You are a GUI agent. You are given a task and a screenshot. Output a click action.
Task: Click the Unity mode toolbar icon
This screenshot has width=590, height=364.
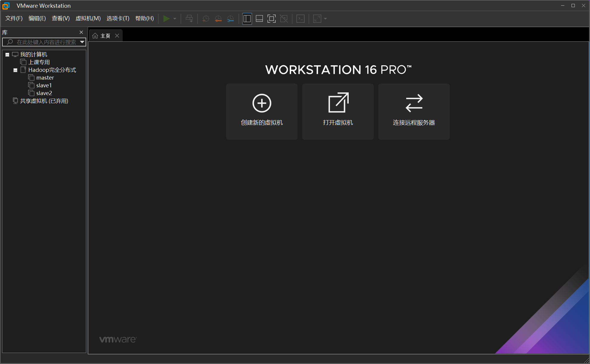(284, 19)
